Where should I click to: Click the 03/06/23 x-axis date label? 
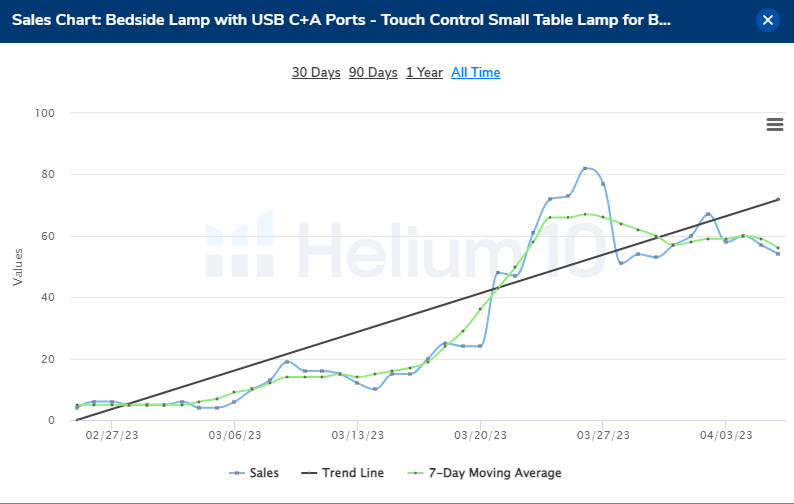click(x=235, y=435)
